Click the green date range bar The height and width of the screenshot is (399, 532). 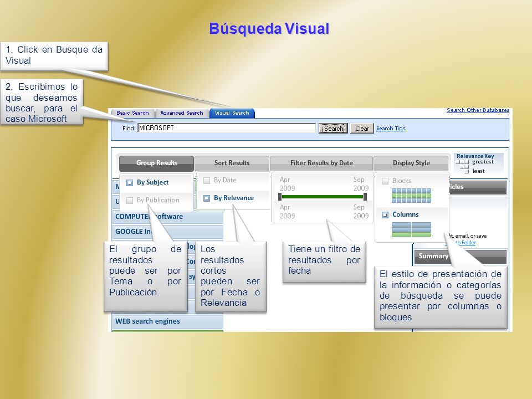pyautogui.click(x=323, y=196)
